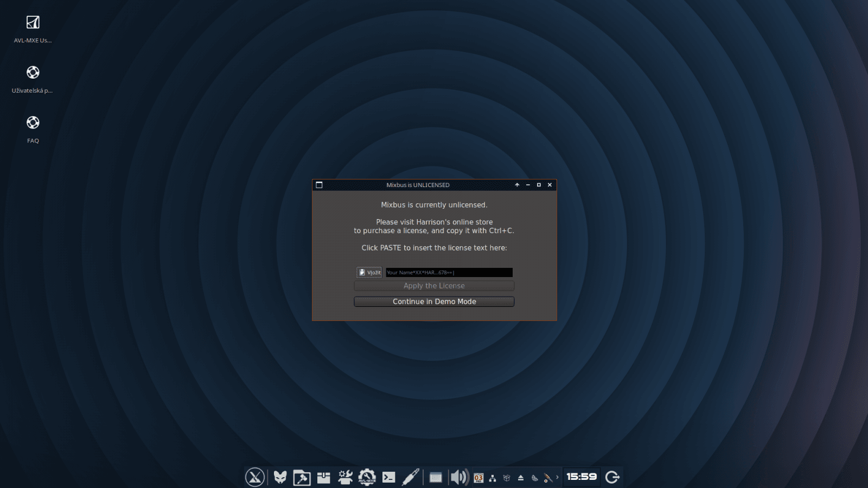868x488 pixels.
Task: Click the logout arrow icon at taskbar right
Action: click(x=612, y=477)
